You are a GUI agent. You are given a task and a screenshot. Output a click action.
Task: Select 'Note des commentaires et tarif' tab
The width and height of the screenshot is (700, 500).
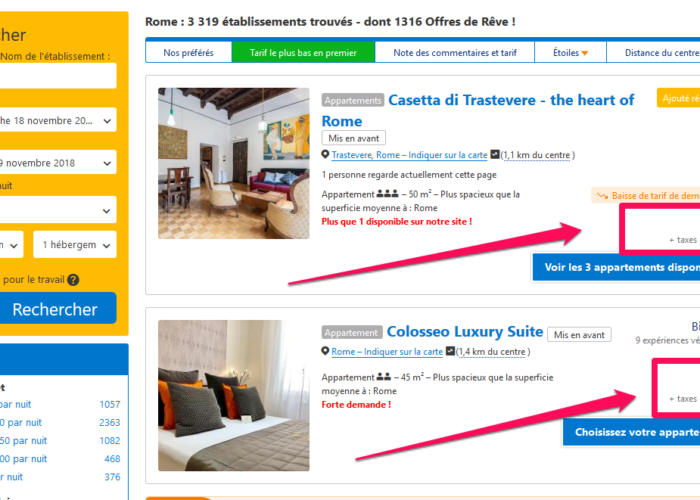(455, 53)
